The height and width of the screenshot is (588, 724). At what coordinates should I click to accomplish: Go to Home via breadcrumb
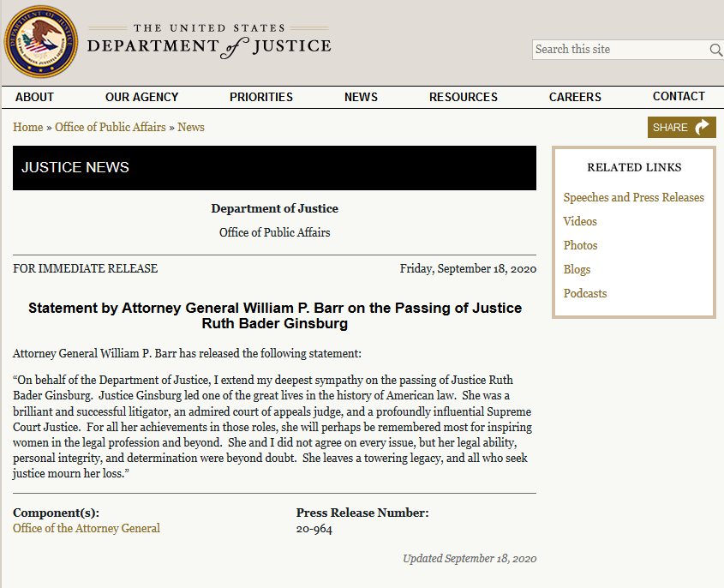tap(27, 127)
